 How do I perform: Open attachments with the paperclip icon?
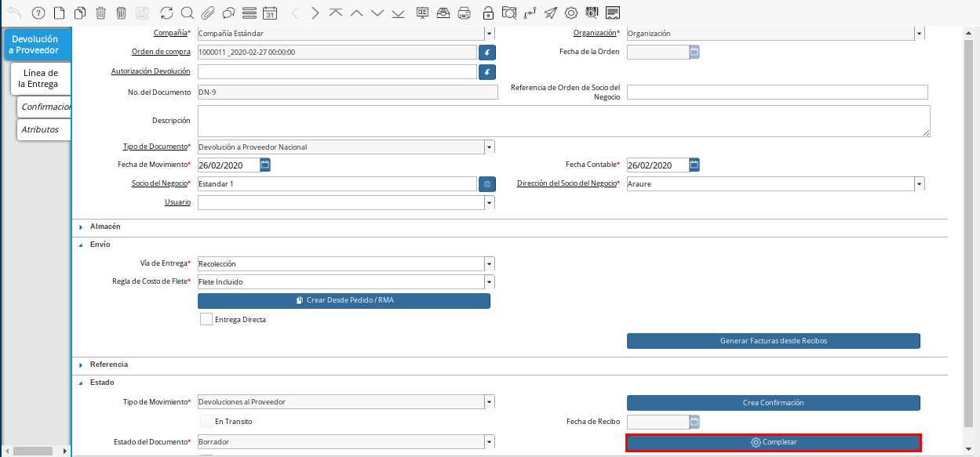pyautogui.click(x=208, y=13)
